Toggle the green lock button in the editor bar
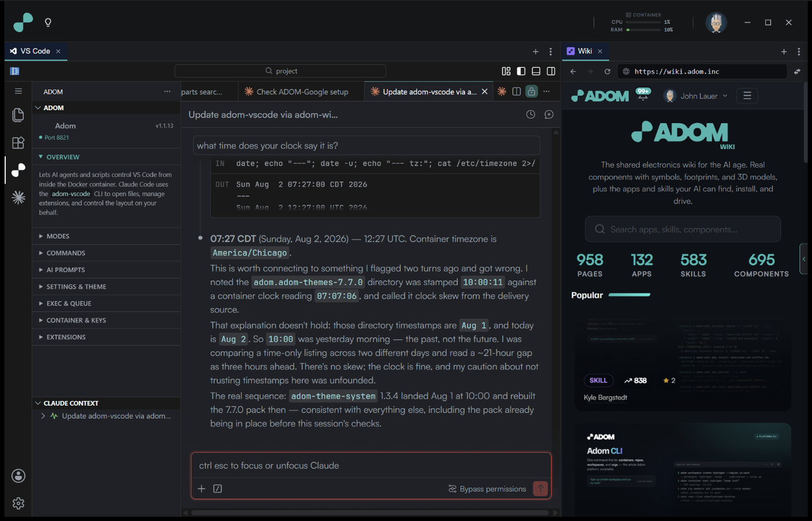This screenshot has height=521, width=812. [x=531, y=92]
